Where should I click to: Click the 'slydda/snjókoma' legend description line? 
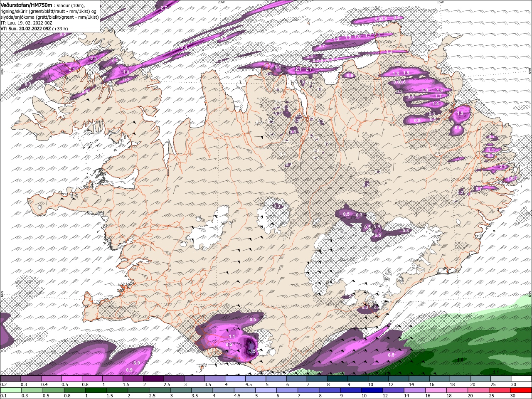49,17
